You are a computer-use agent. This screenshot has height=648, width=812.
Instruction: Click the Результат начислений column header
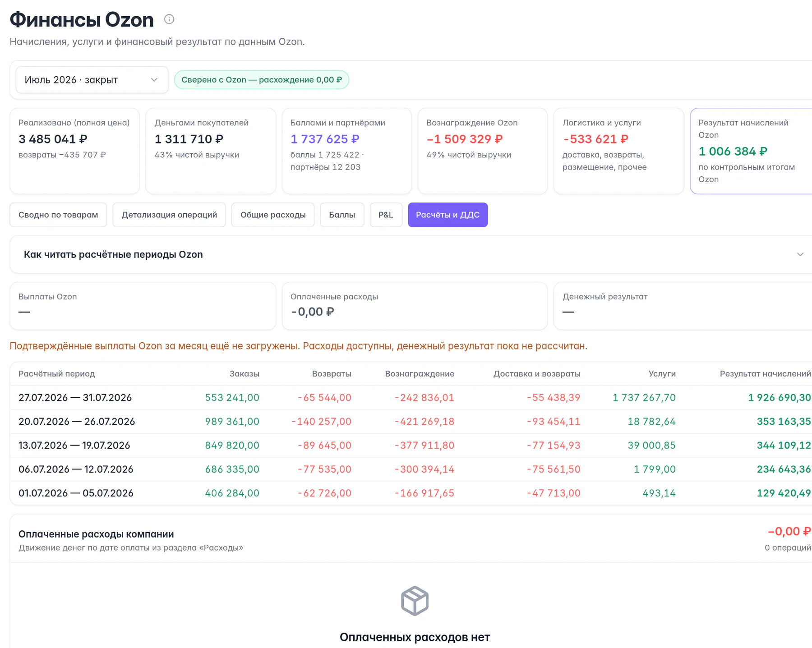tap(765, 374)
